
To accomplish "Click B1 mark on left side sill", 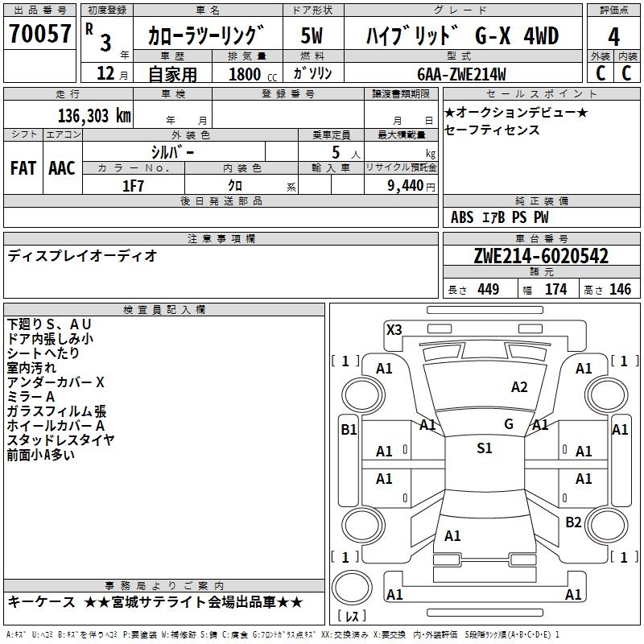I will (x=349, y=430).
